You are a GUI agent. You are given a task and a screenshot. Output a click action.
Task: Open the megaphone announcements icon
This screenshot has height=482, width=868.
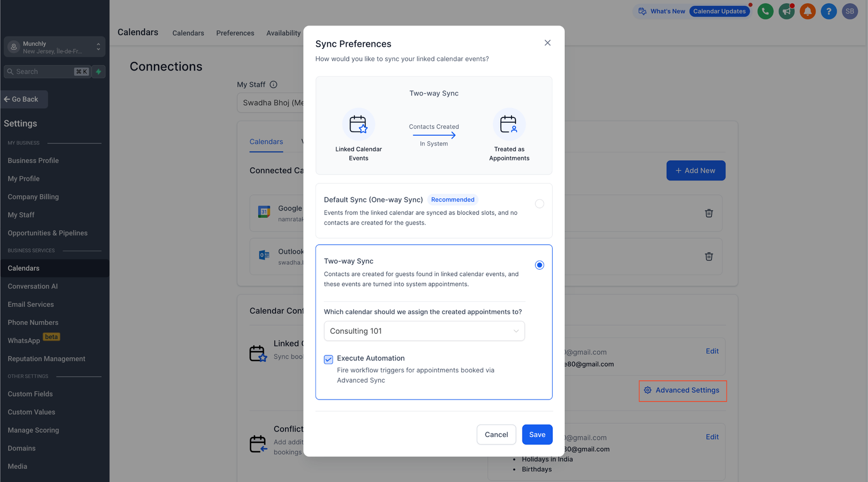point(786,11)
